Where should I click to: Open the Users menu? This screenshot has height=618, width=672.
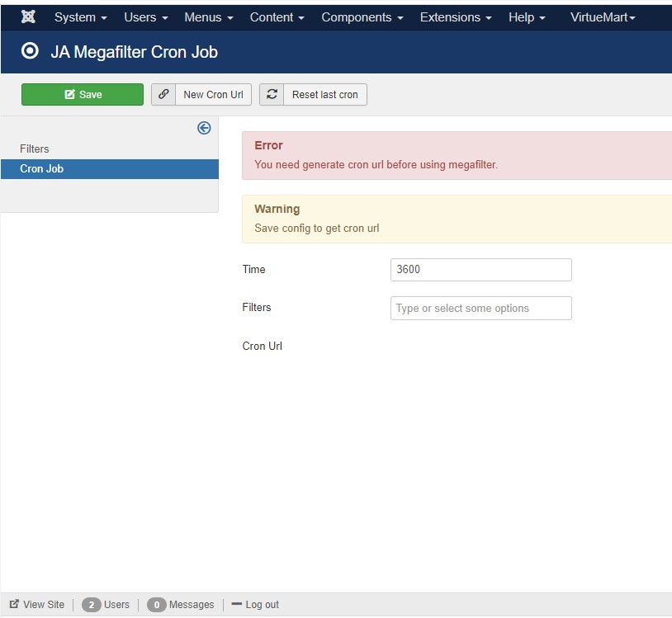click(146, 17)
